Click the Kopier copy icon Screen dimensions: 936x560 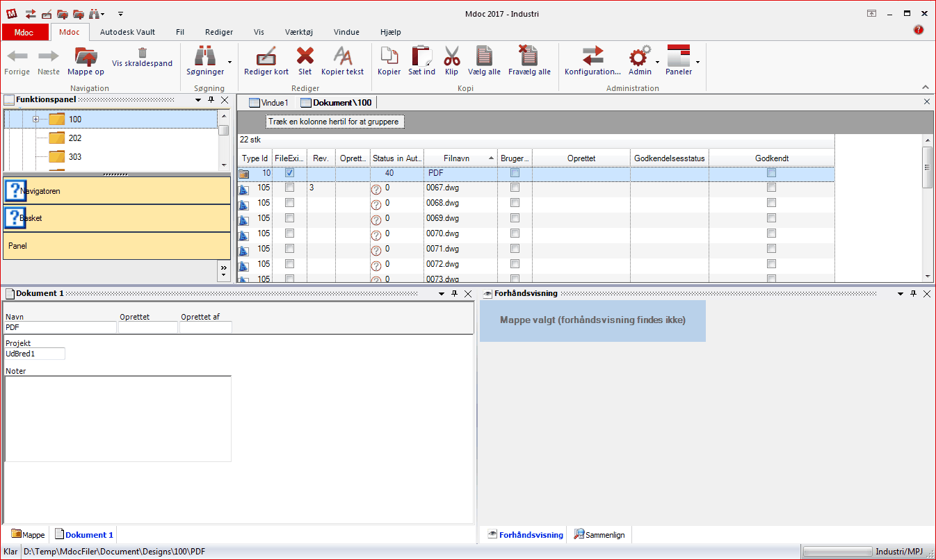coord(389,56)
